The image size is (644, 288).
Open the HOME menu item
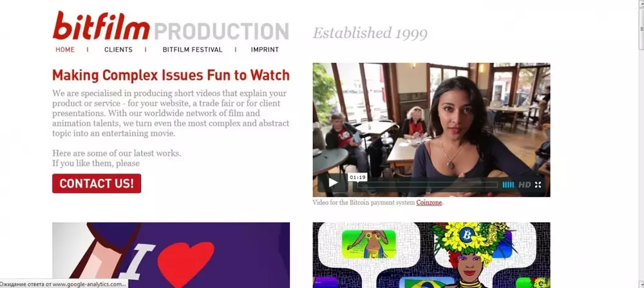coord(65,50)
